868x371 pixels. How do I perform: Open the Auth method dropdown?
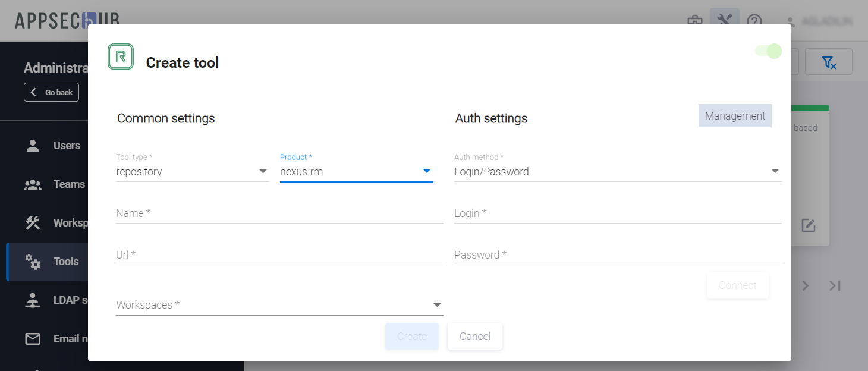617,172
